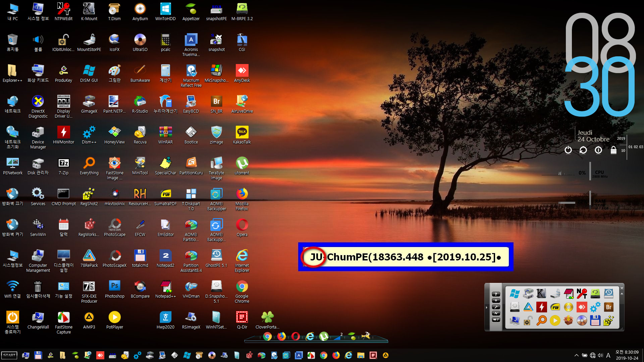This screenshot has height=362, width=644.
Task: Launch SumatraPDF desktop shortcut
Action: [x=165, y=197]
